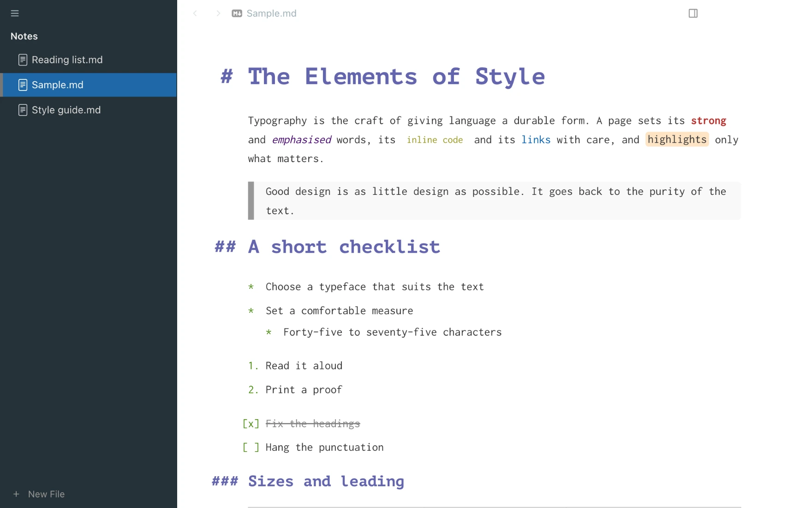Viewport: 812px width, 508px height.
Task: Click the plus icon beside New File
Action: point(16,494)
